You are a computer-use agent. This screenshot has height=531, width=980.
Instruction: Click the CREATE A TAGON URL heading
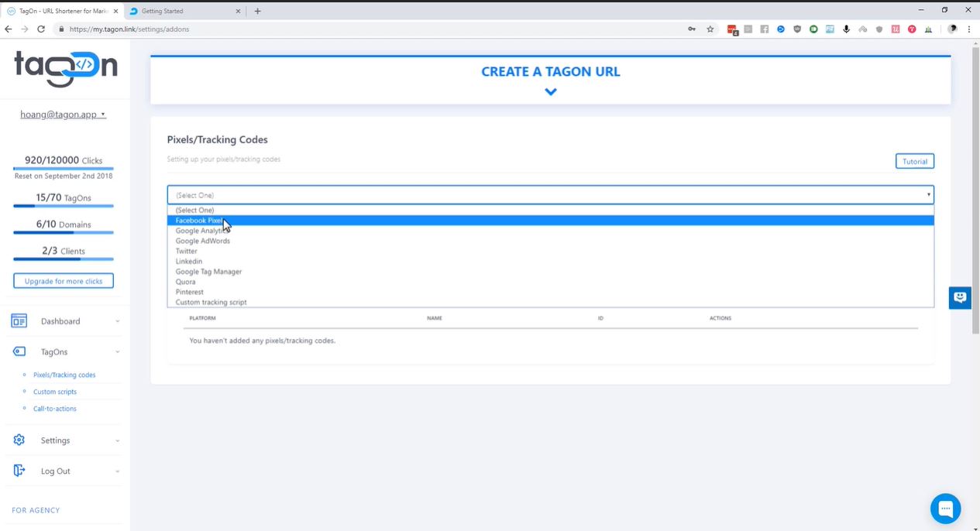point(551,71)
